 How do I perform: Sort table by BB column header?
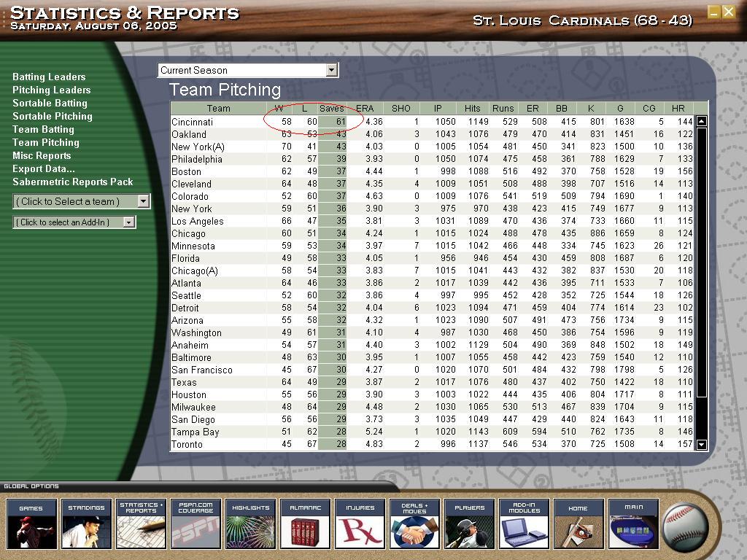pos(562,108)
